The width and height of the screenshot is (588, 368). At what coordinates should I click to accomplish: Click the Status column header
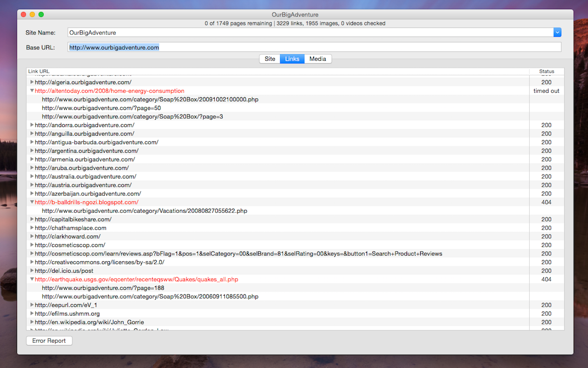click(x=547, y=71)
